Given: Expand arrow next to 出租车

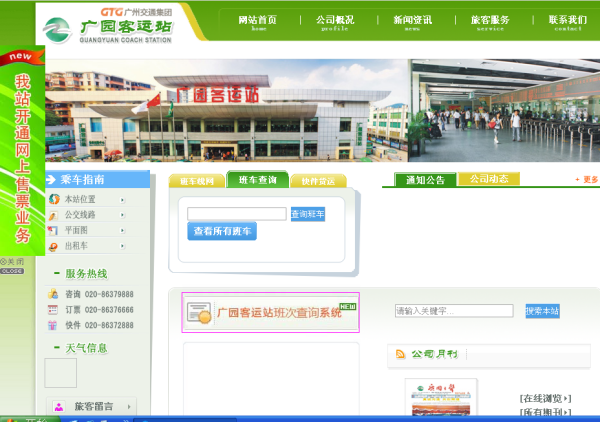Looking at the screenshot, I should pos(122,246).
